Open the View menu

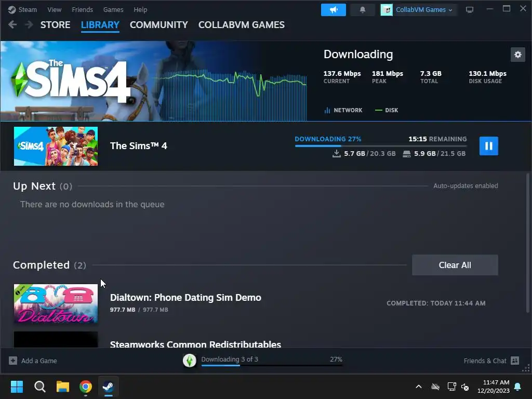54,9
